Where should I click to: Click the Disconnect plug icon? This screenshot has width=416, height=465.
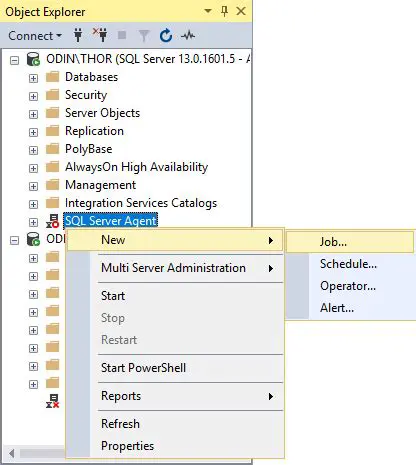tap(100, 35)
